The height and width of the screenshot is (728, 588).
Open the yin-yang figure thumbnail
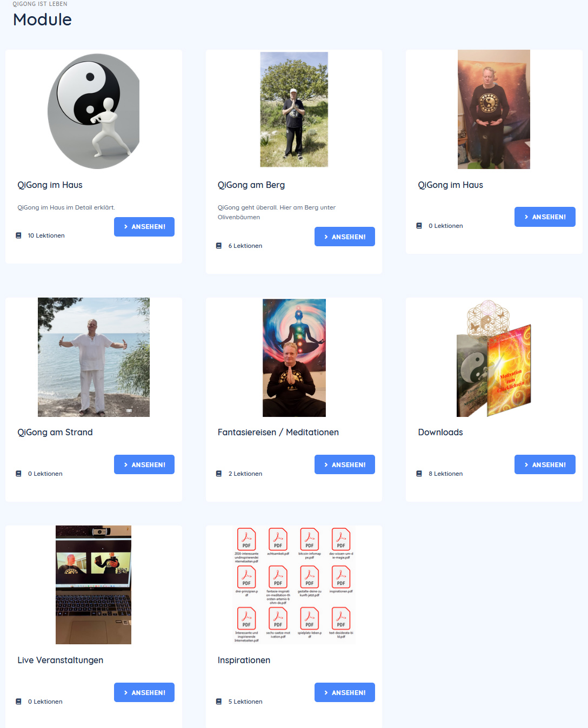93,111
